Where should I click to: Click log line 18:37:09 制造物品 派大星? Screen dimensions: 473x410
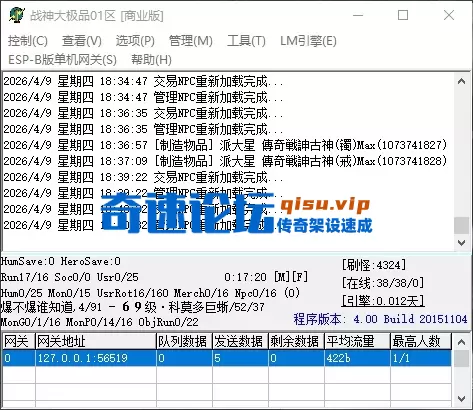225,161
